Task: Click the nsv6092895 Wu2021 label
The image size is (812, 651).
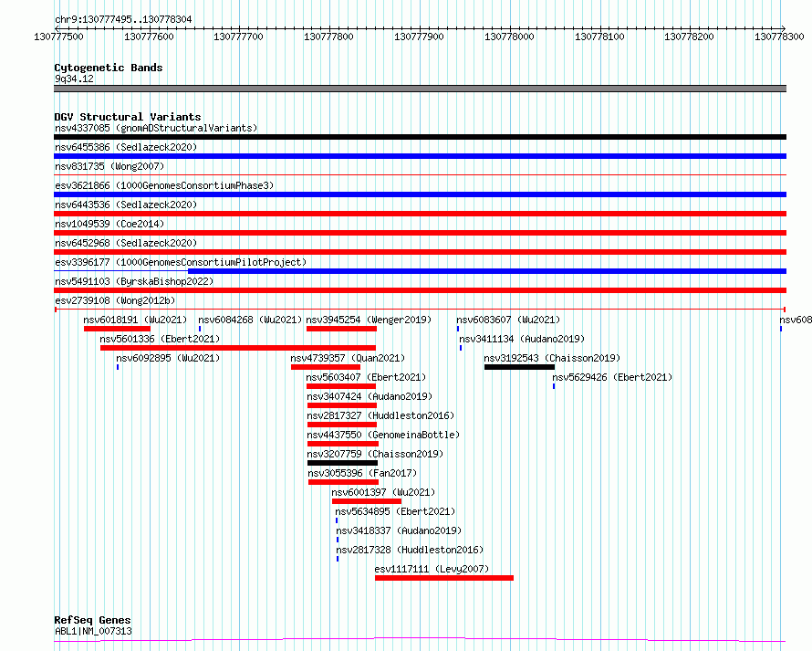Action: click(168, 358)
